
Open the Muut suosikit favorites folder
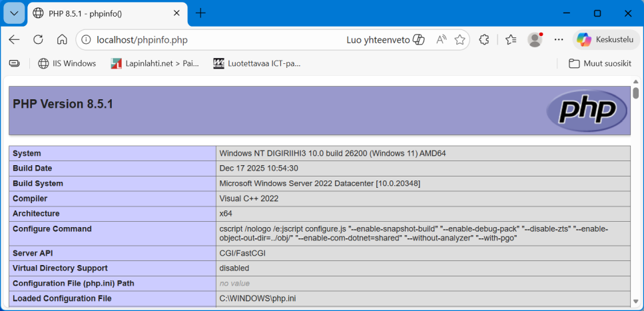[x=600, y=63]
